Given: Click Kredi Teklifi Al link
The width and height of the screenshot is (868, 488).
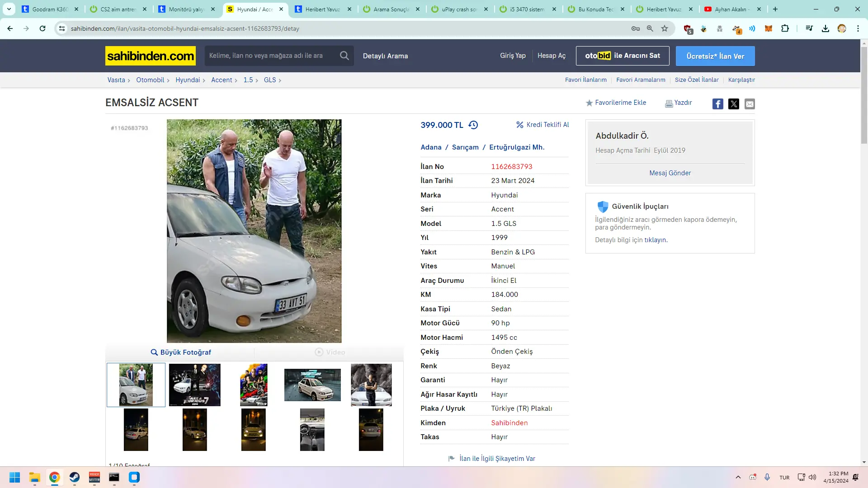Looking at the screenshot, I should [543, 125].
